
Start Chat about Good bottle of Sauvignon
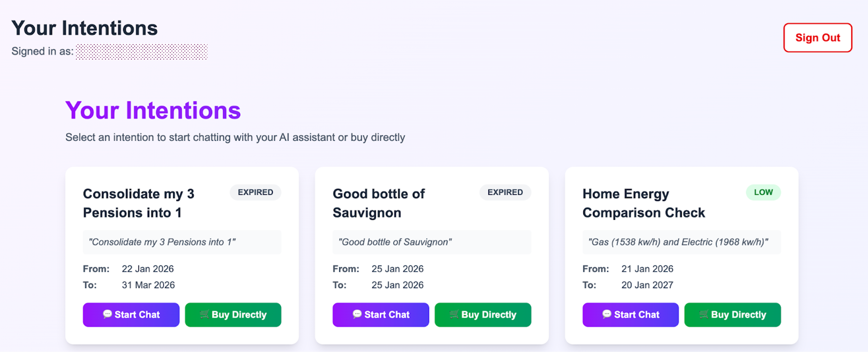coord(381,315)
